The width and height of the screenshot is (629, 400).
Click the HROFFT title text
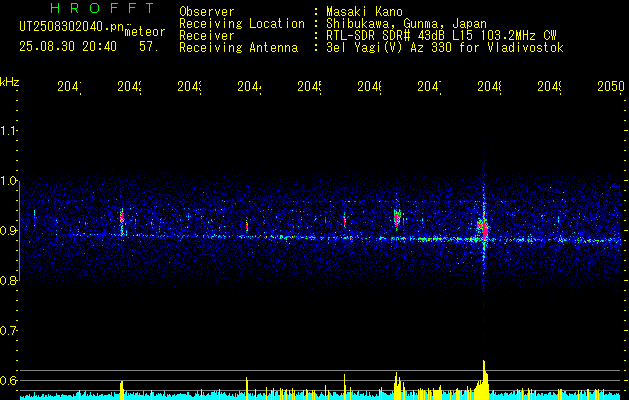coord(103,8)
